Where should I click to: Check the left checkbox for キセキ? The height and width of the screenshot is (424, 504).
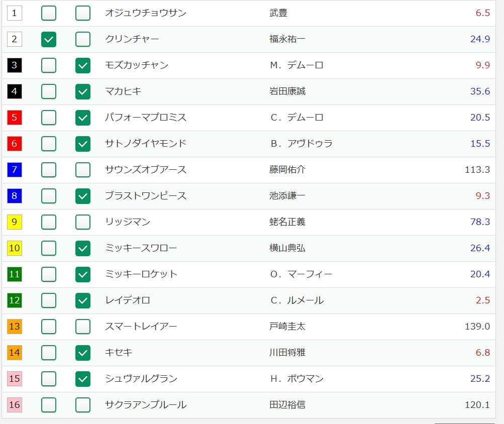click(49, 353)
